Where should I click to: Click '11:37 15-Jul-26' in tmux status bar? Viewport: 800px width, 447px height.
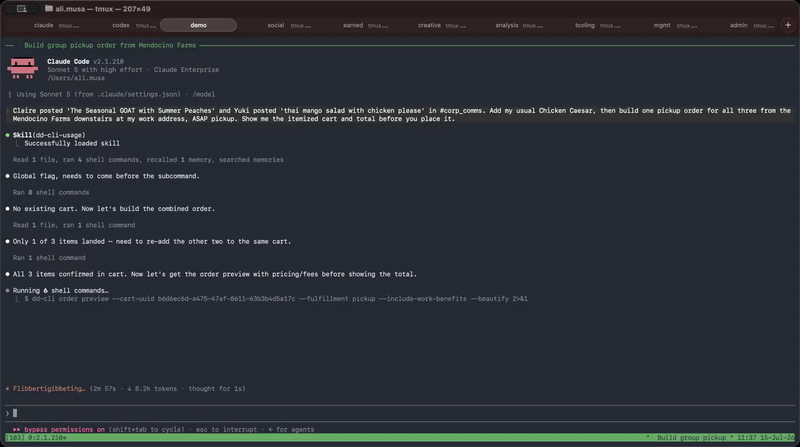click(x=765, y=438)
